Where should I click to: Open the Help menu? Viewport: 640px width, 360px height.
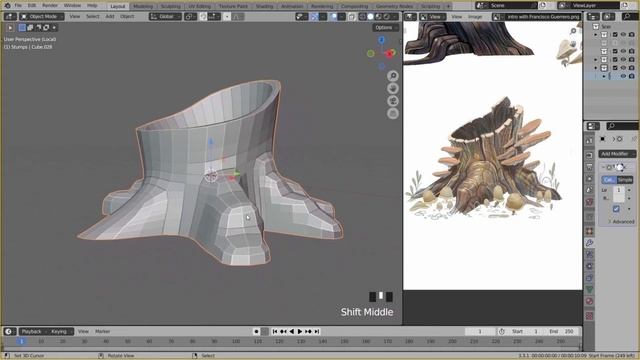click(x=92, y=6)
